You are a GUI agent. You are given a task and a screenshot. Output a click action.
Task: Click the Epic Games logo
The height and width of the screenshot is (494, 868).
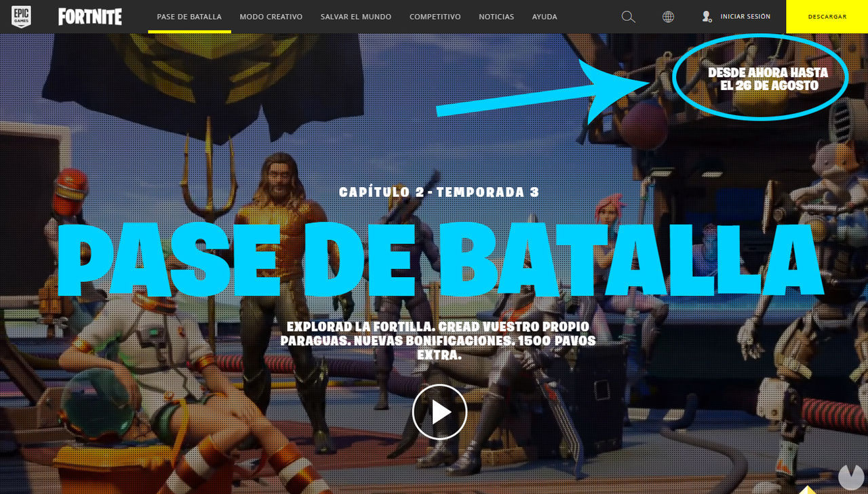21,16
